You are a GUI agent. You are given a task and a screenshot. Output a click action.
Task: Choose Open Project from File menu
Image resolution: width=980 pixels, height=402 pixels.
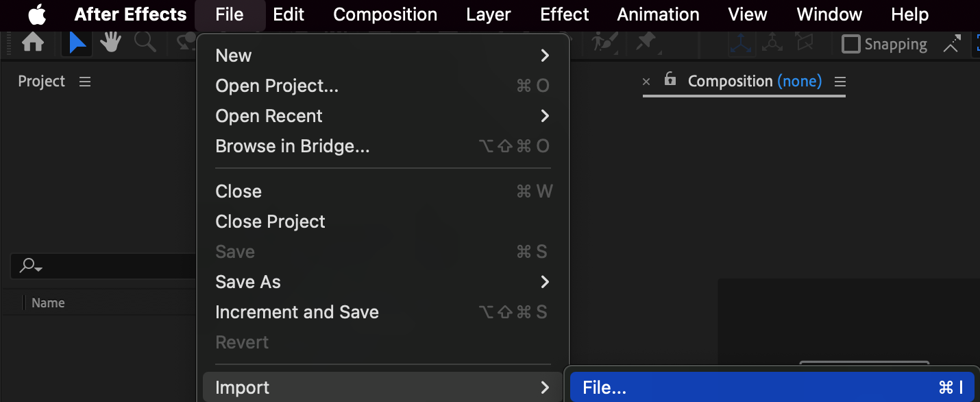pos(277,86)
